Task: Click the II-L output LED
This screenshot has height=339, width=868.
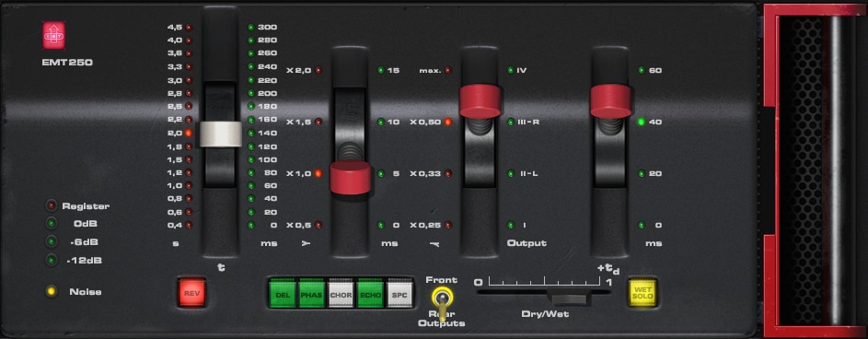Action: (x=510, y=173)
